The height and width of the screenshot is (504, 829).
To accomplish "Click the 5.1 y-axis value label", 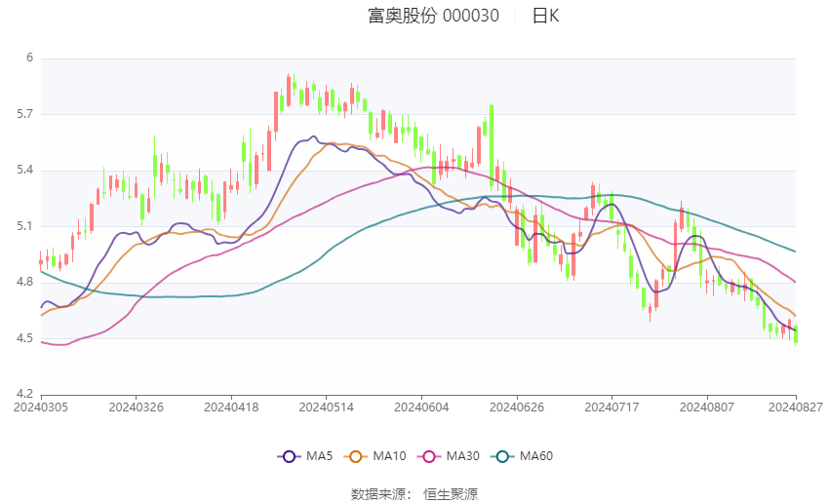I will (24, 226).
